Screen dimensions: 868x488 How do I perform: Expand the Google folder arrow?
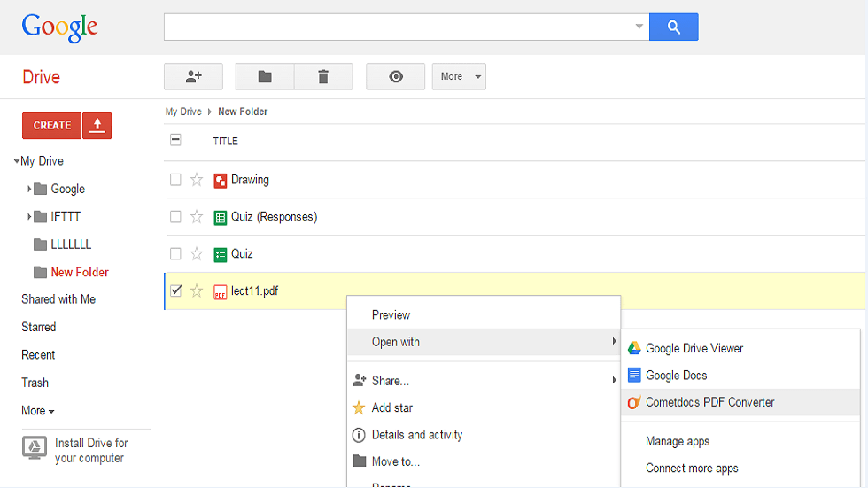pos(28,190)
